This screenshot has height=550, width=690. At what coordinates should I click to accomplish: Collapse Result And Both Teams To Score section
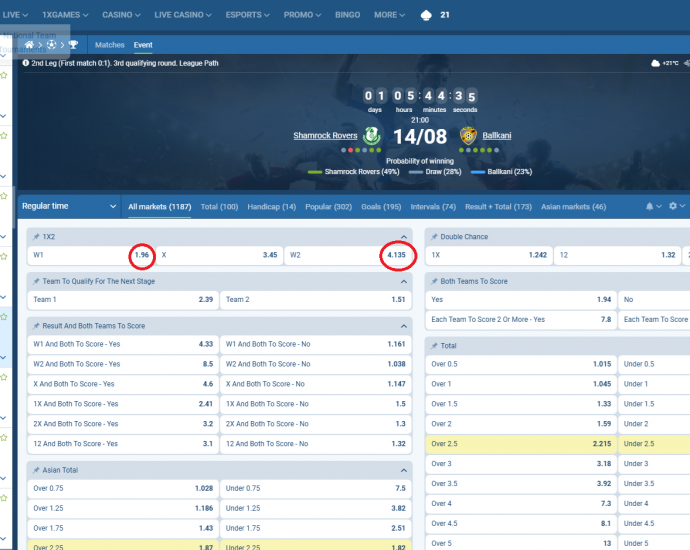404,326
